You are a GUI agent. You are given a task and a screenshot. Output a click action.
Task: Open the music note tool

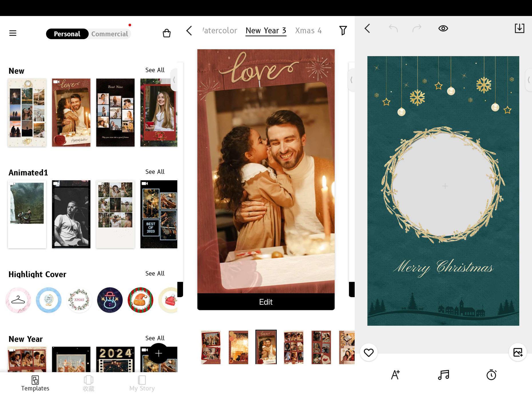(x=443, y=375)
